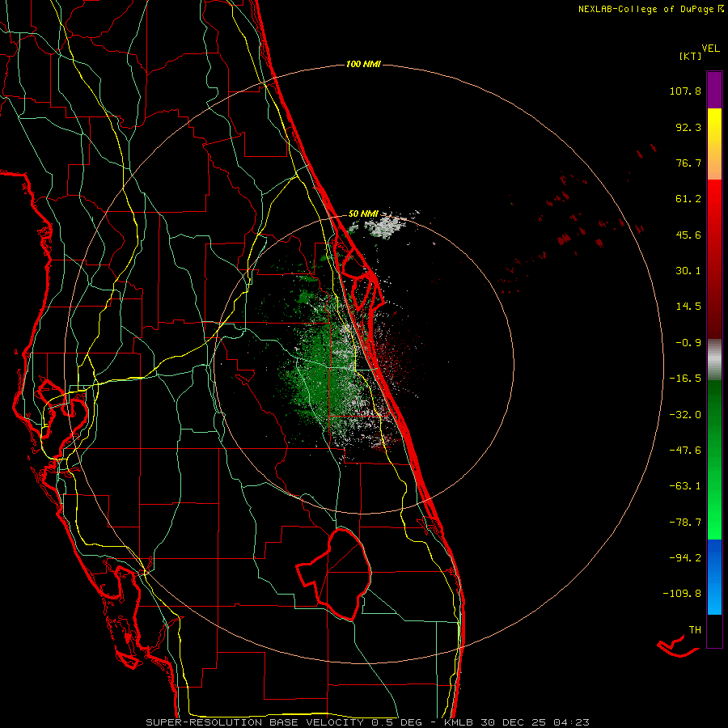This screenshot has height=728, width=728.
Task: Select the 61.2 legend value
Action: pyautogui.click(x=688, y=199)
